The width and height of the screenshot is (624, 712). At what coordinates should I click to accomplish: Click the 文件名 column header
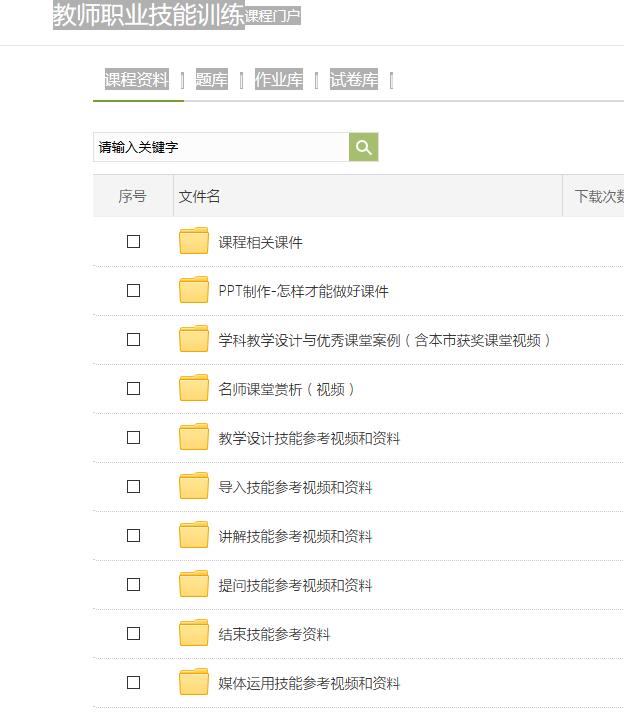(200, 196)
